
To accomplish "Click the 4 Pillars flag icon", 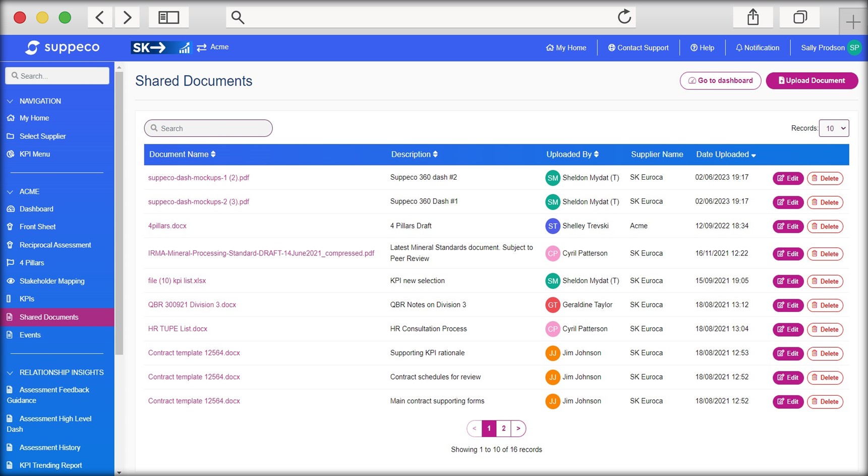I will pyautogui.click(x=10, y=263).
